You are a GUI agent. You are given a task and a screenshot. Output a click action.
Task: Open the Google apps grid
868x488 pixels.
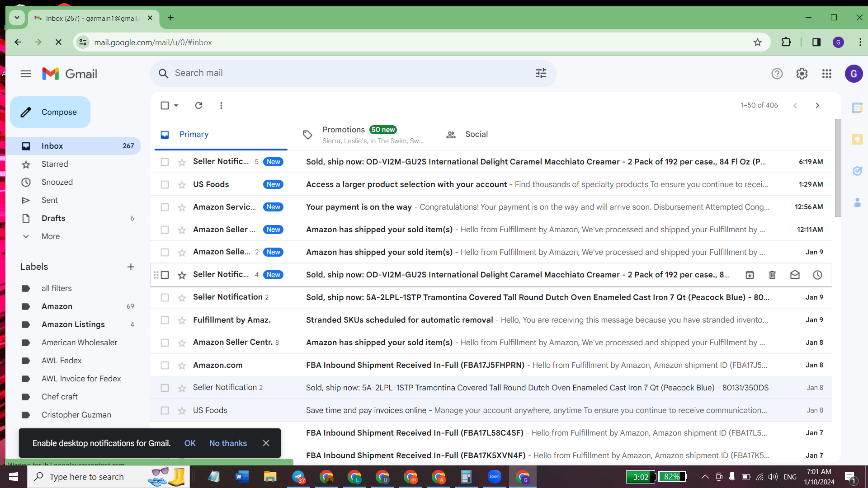tap(827, 74)
